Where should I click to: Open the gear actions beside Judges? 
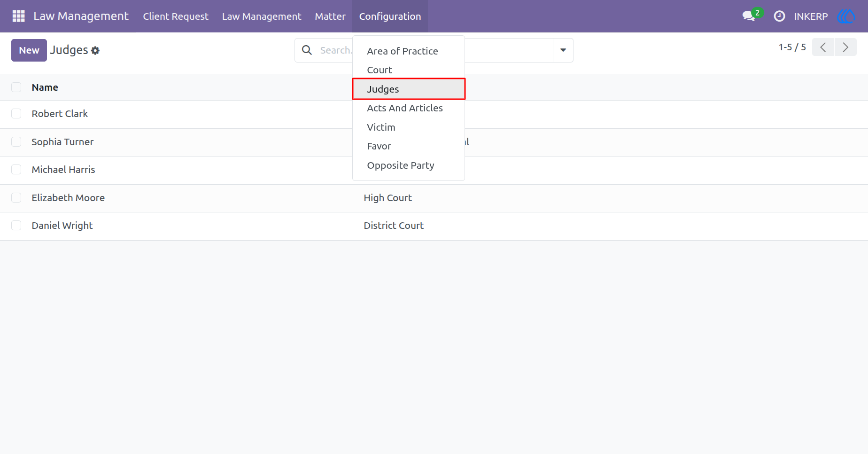tap(95, 50)
